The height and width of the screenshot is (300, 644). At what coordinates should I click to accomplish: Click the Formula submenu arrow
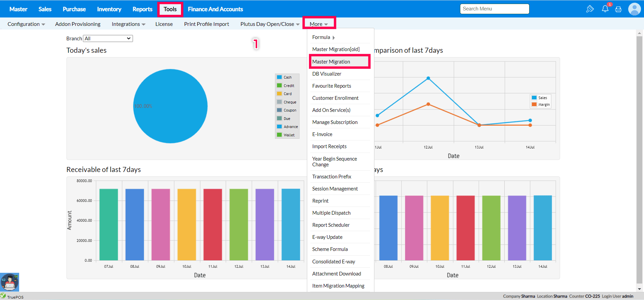coord(333,38)
